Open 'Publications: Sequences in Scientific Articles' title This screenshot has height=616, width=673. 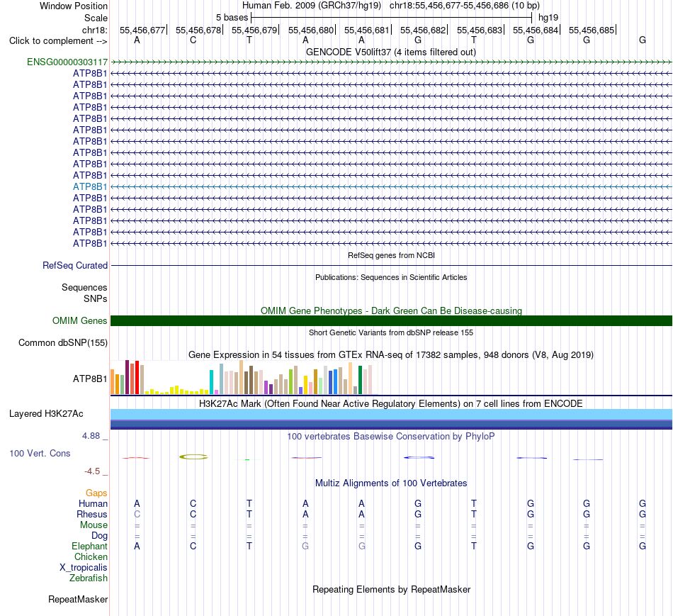click(x=391, y=277)
